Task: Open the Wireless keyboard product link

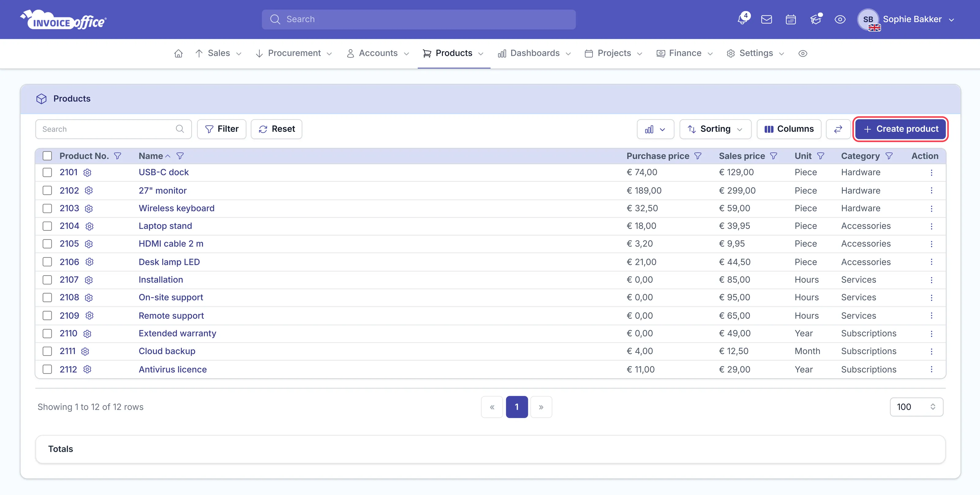Action: (x=176, y=208)
